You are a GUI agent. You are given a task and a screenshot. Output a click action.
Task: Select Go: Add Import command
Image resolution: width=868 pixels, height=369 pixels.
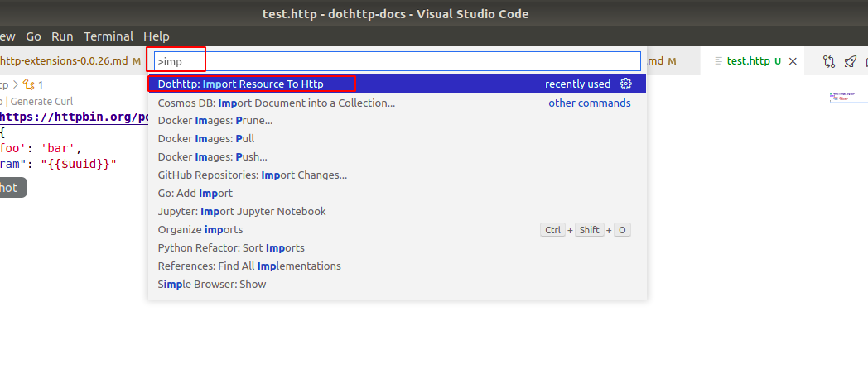click(397, 193)
